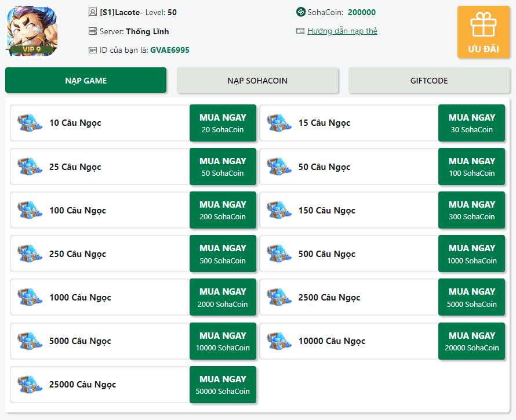Click the gem chest icon for 150 Câu Ngọc
Screen dimensions: 516x420
coord(279,210)
